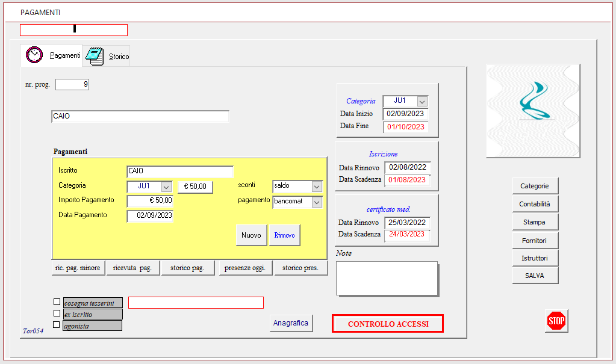Screen dimensions: 616x364
Task: Click inside the Note text area
Action: pos(387,278)
